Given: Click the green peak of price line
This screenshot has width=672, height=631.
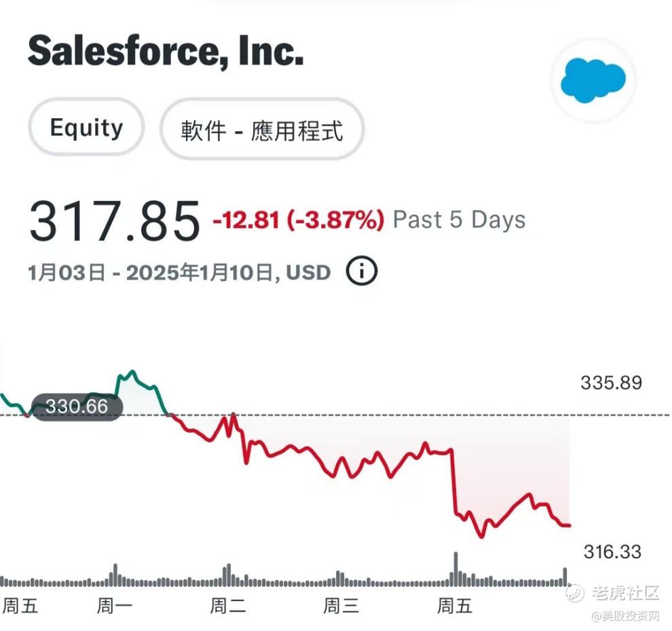Looking at the screenshot, I should coord(132,372).
